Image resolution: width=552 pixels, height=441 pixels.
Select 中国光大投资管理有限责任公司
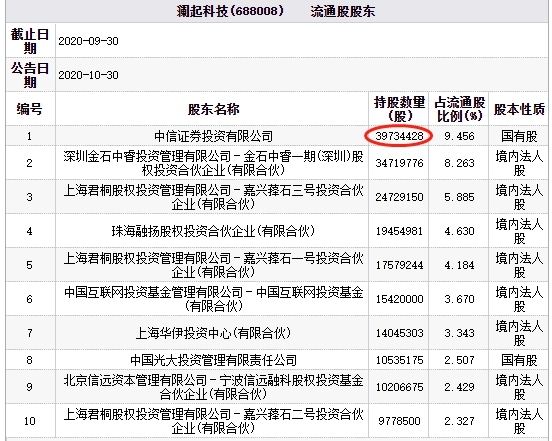click(213, 360)
